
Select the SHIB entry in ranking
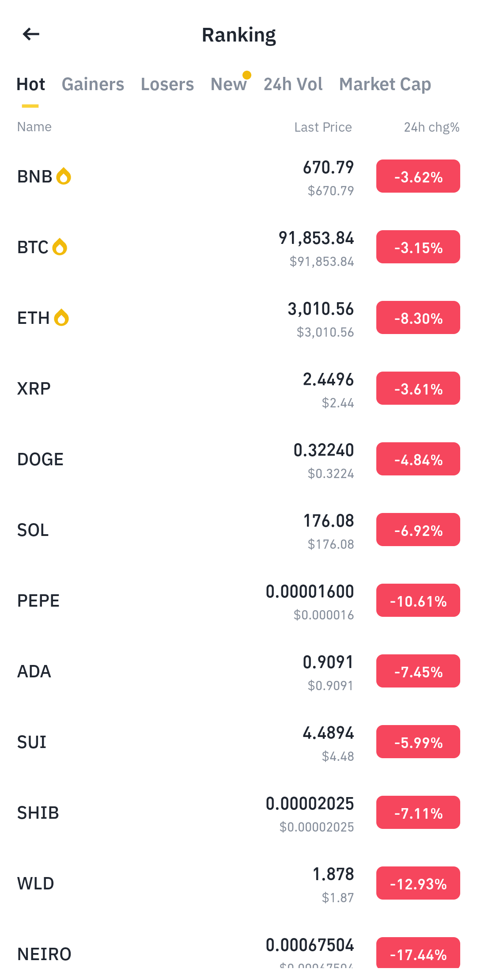click(x=238, y=813)
